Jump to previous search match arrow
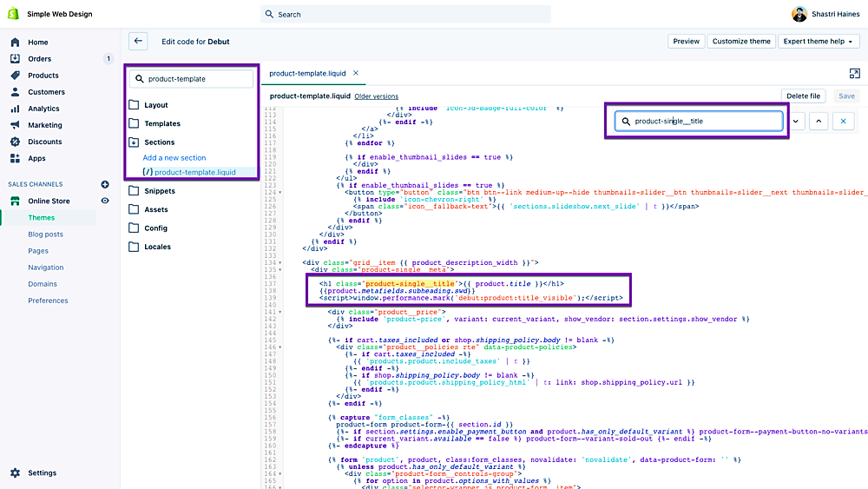 [x=819, y=122]
